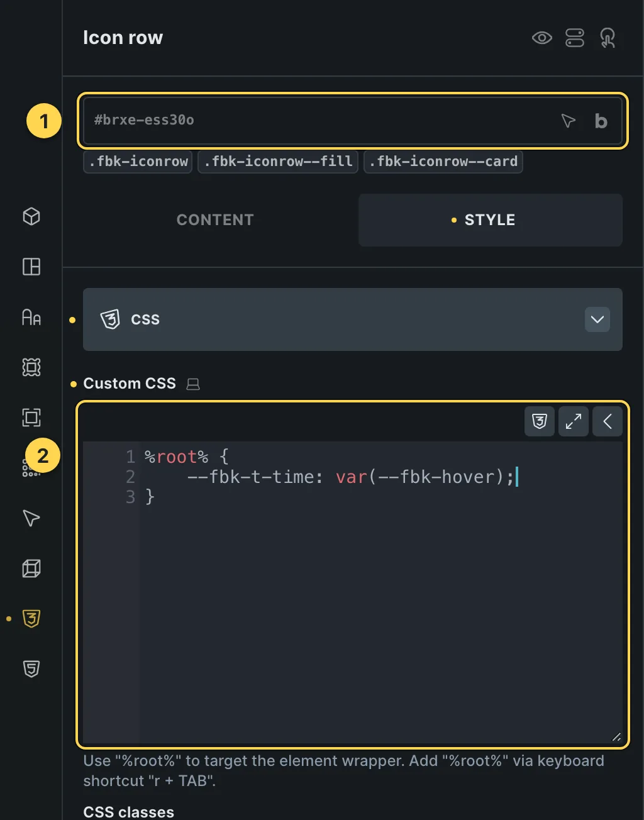The image size is (644, 820).
Task: Select the .fbk-iconrow class chip
Action: pyautogui.click(x=138, y=162)
